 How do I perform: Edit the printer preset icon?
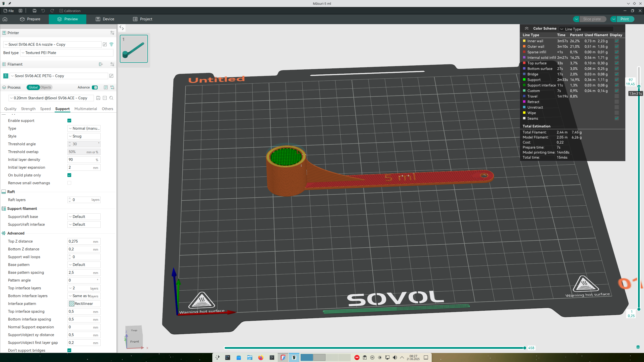click(105, 44)
